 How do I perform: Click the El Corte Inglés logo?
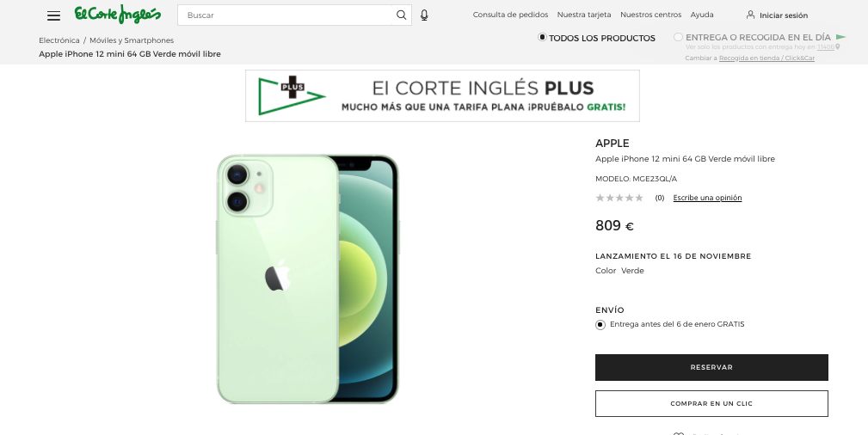click(x=118, y=15)
